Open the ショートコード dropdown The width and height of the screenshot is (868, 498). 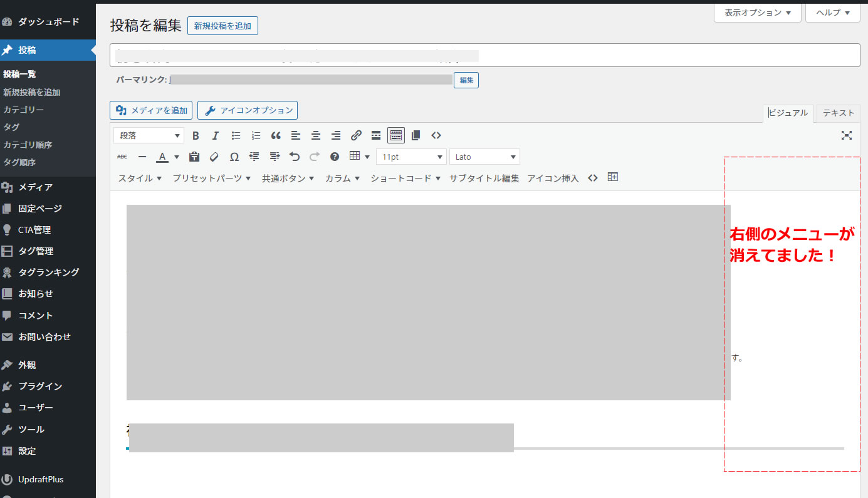pos(405,178)
